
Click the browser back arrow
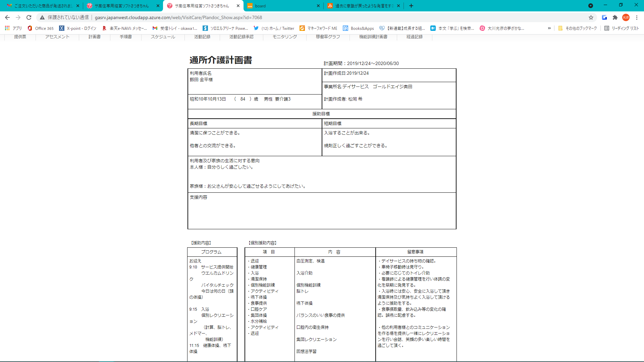pyautogui.click(x=7, y=17)
